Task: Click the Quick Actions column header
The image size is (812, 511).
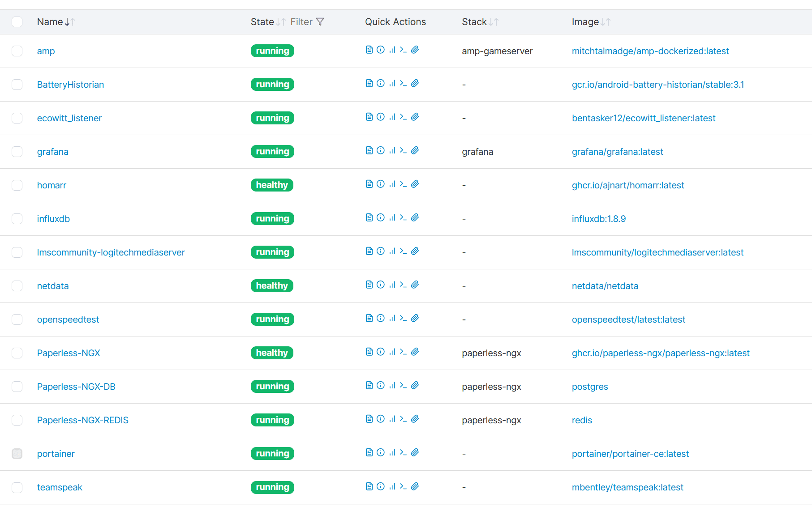Action: coord(395,22)
